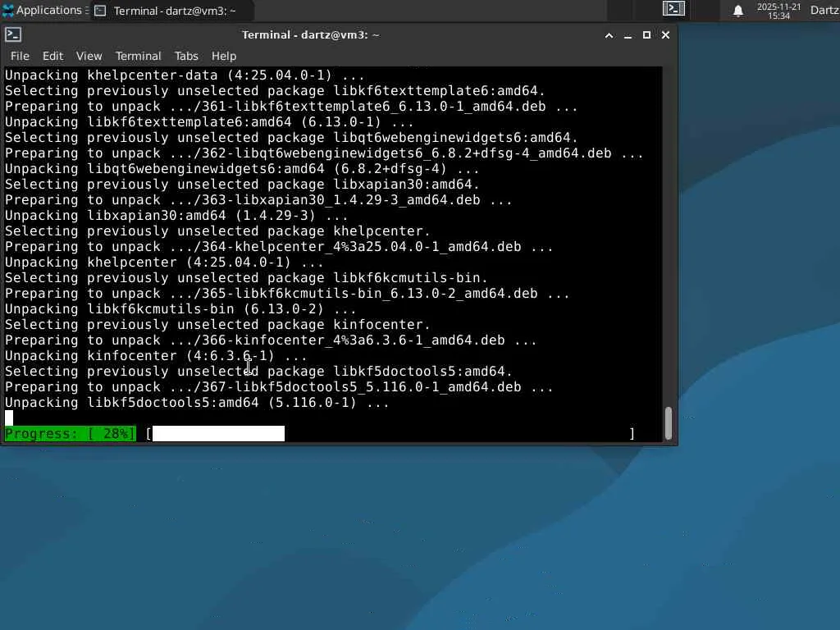Open the View menu
Image resolution: width=840 pixels, height=630 pixels.
89,56
